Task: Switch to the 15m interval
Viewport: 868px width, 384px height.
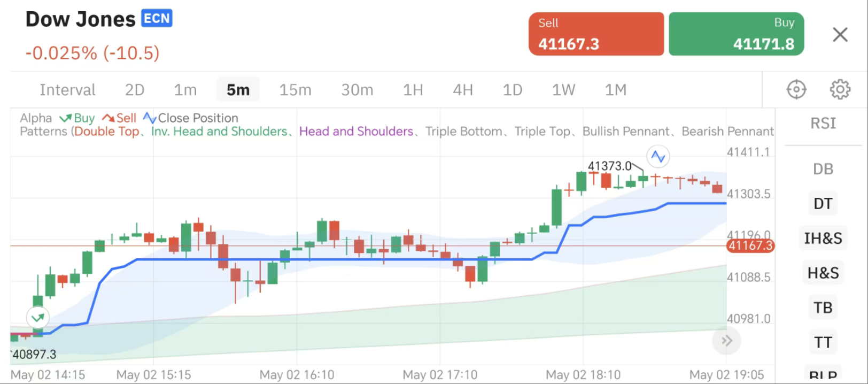Action: tap(295, 90)
